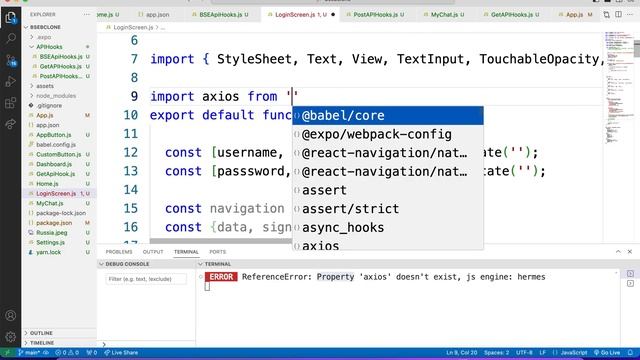Screen dimensions: 640x360
Task: Open Run and Debug view
Action: 11,82
